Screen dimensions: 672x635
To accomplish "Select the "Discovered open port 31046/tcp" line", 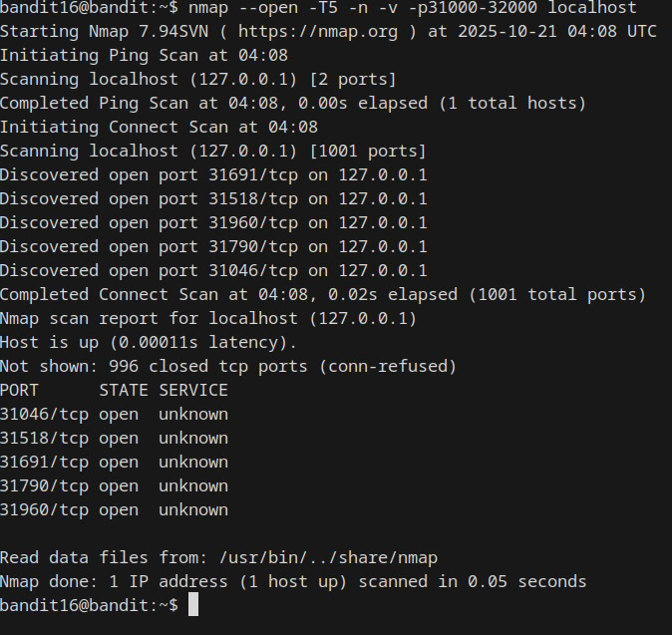I will click(x=213, y=270).
